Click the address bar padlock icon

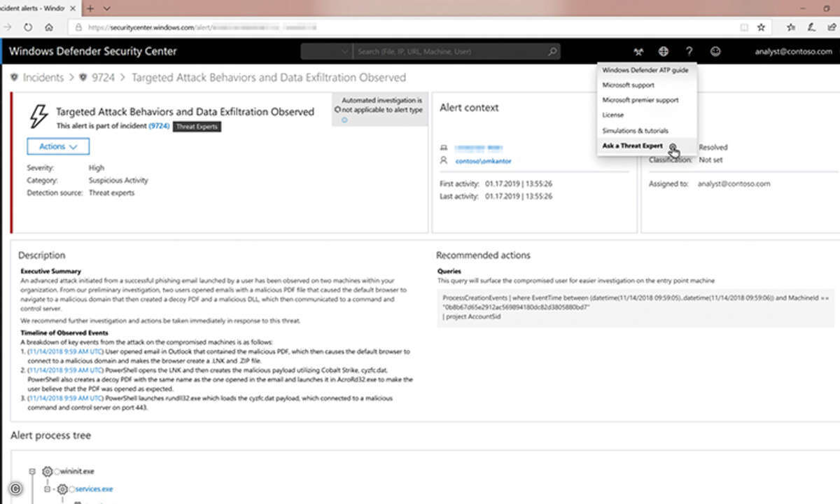[x=78, y=27]
